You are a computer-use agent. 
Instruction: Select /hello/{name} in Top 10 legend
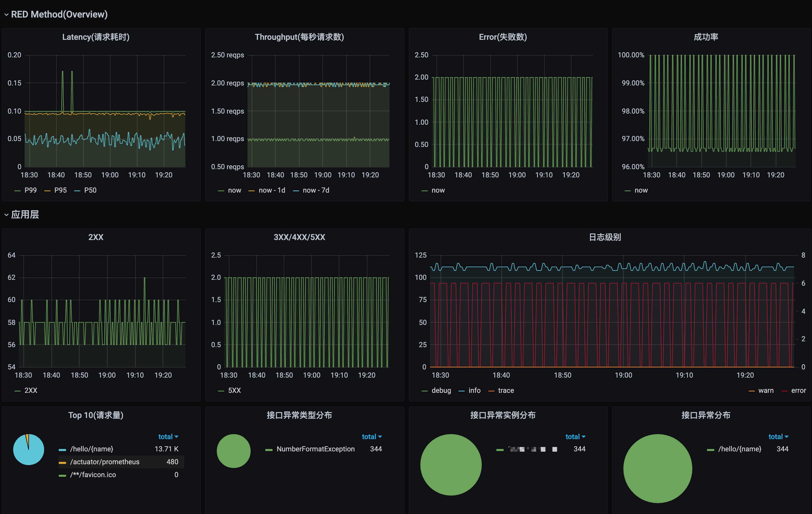pyautogui.click(x=91, y=449)
